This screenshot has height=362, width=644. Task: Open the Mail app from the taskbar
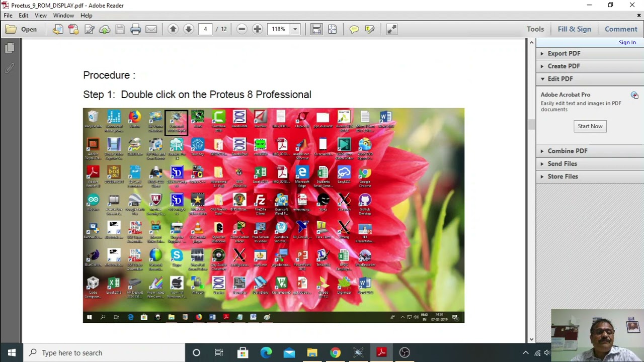coord(289,353)
